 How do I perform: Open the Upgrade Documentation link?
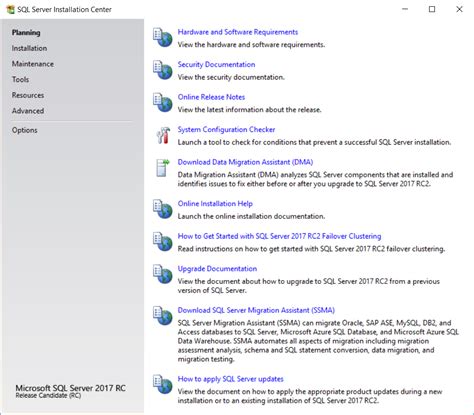[217, 269]
